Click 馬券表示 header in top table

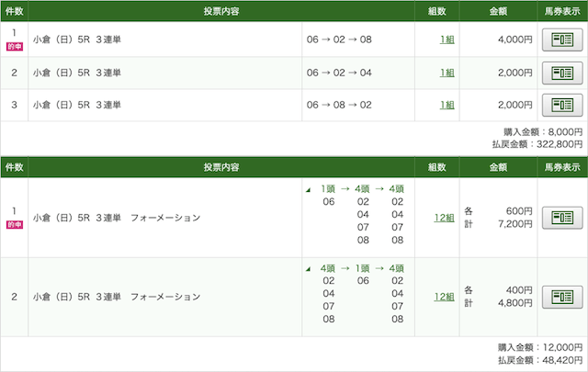tap(562, 11)
